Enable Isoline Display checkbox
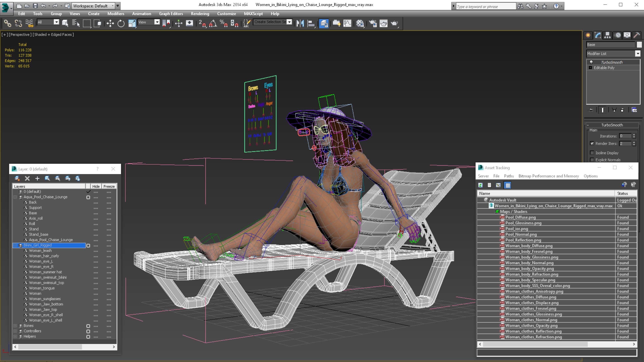 click(x=592, y=153)
